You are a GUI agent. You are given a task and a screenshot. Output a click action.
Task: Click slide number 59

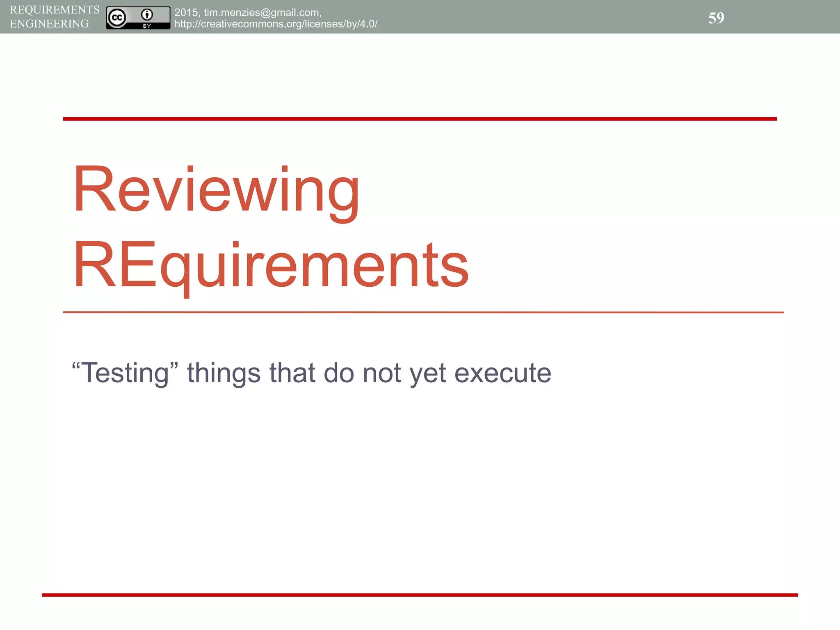(716, 18)
